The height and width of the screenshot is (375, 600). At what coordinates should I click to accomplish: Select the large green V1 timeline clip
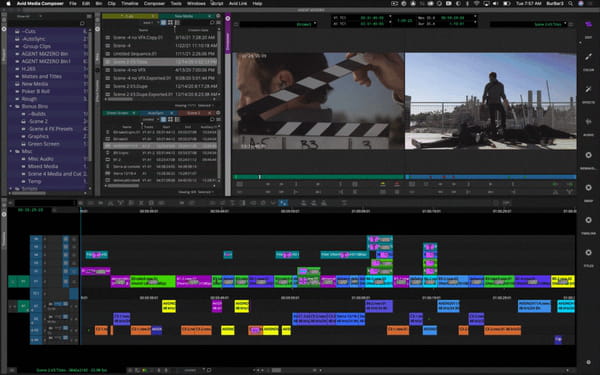153,281
